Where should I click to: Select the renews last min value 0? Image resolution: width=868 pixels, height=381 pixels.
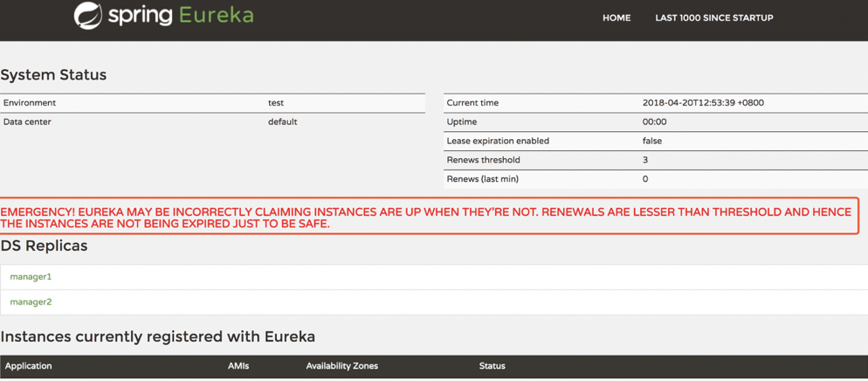645,179
